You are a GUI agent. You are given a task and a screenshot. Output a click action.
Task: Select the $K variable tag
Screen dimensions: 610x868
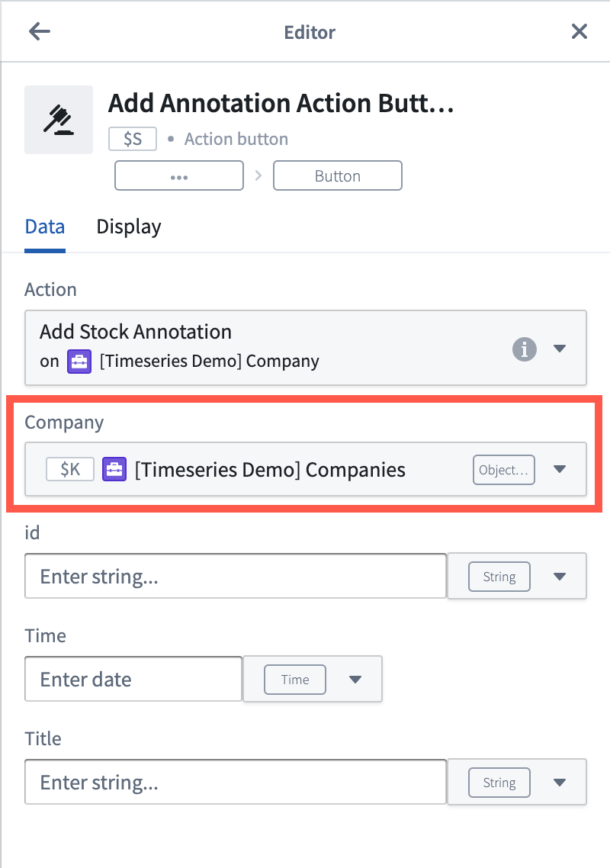pos(70,469)
